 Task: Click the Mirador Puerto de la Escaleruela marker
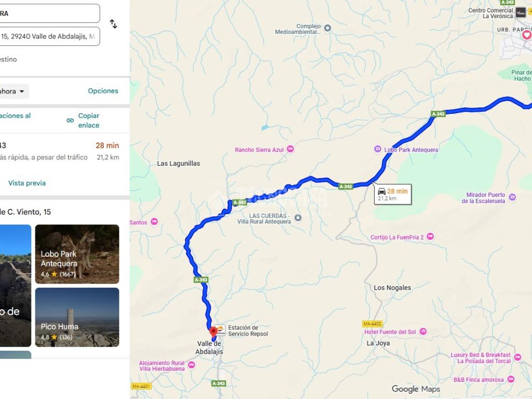click(512, 197)
